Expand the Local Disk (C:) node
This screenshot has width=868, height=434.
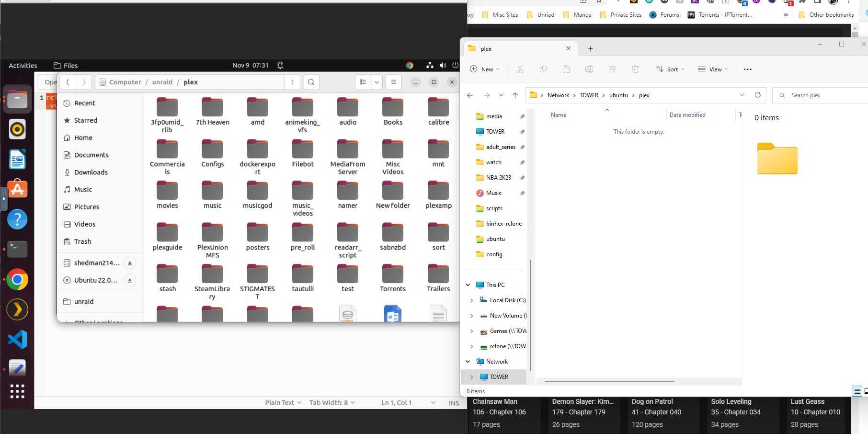[x=471, y=300]
